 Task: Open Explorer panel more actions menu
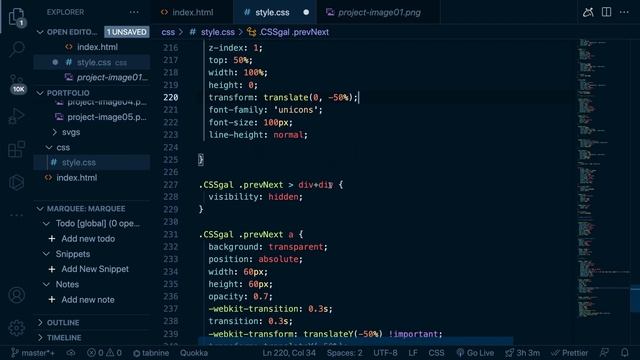point(134,12)
